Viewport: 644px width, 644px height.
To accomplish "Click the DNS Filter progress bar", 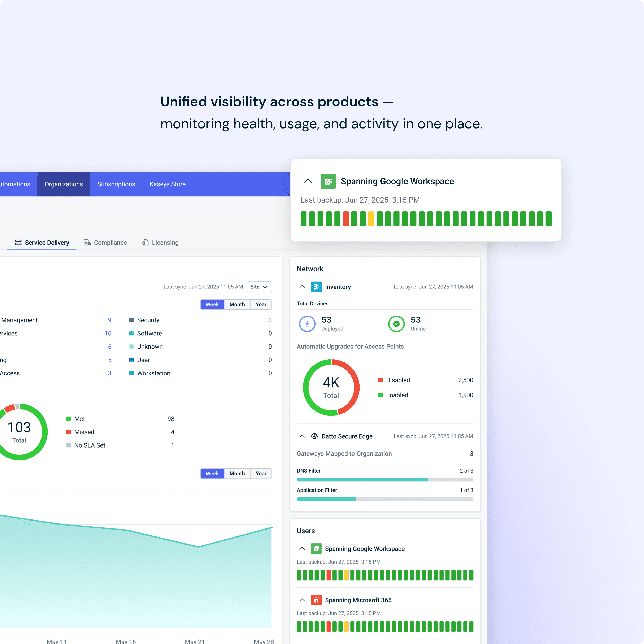I will (x=385, y=480).
